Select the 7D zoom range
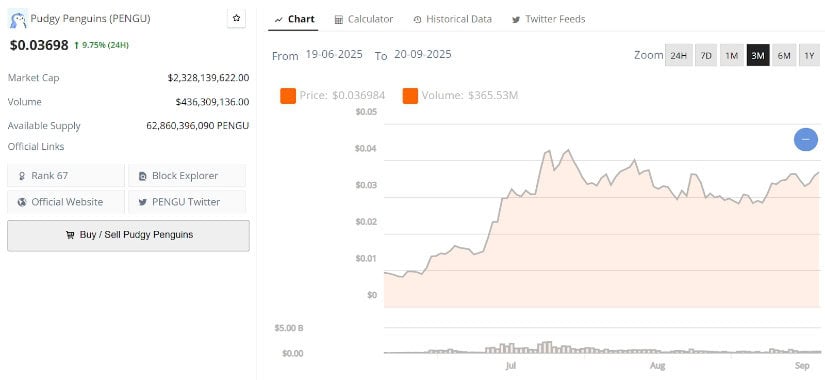Screen dimensions: 825x380 pos(706,55)
